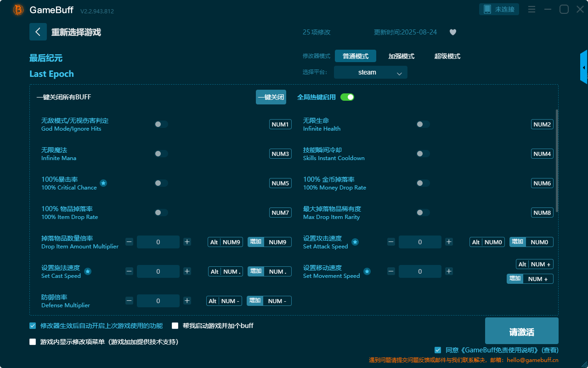
Task: Go back with the arrow button
Action: pos(38,32)
